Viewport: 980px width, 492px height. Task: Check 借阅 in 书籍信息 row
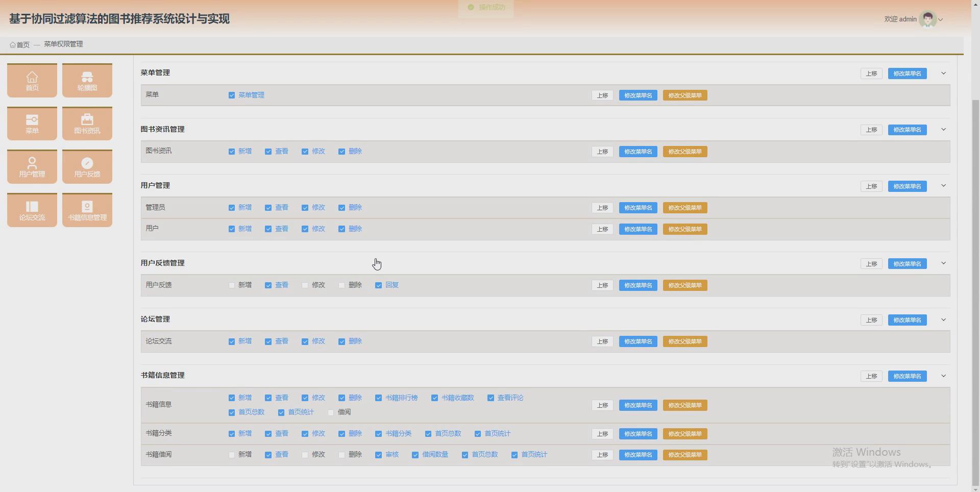coord(331,412)
